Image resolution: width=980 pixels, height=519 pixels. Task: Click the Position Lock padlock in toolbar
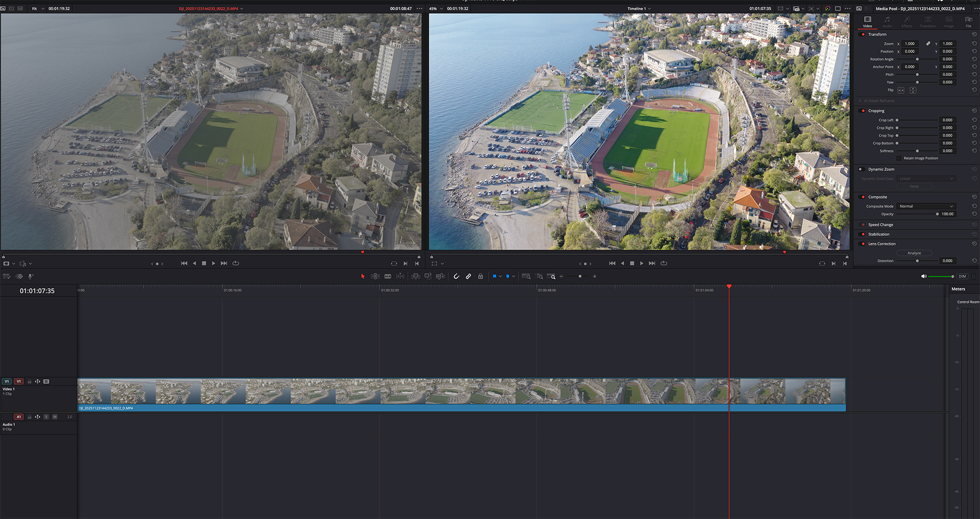click(x=480, y=277)
